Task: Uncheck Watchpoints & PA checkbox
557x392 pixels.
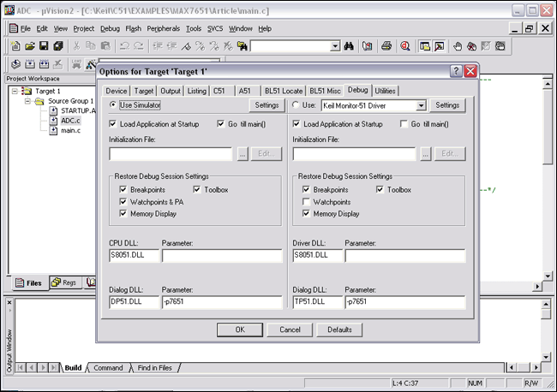Action: pyautogui.click(x=123, y=202)
